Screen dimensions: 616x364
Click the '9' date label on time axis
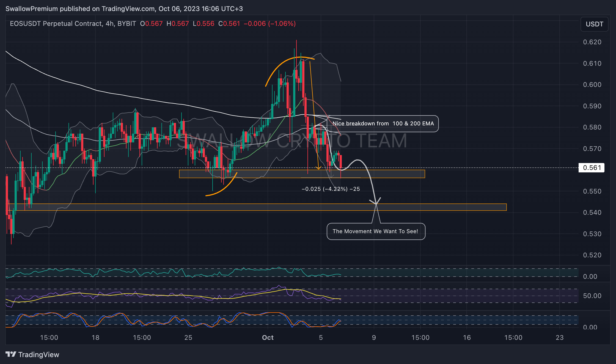tap(374, 338)
